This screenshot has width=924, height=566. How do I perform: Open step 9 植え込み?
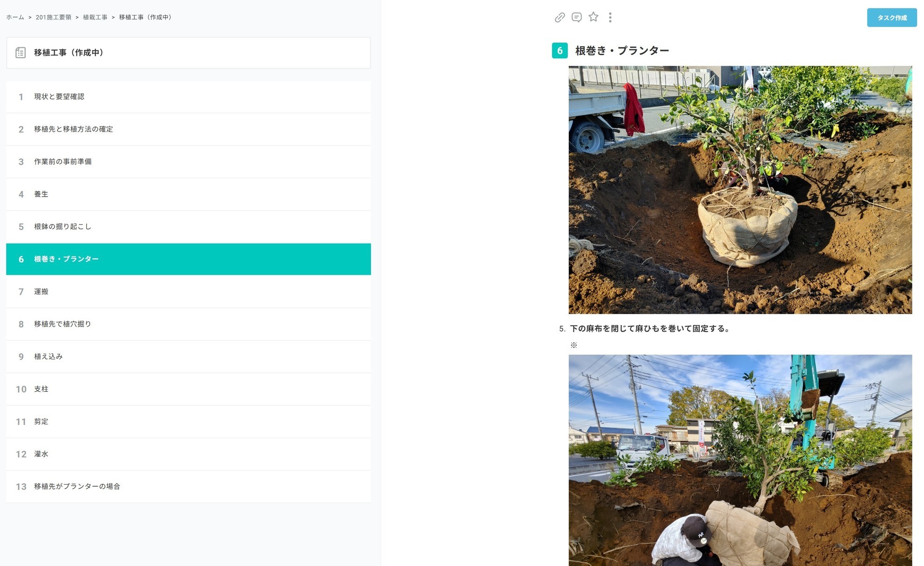pyautogui.click(x=189, y=356)
